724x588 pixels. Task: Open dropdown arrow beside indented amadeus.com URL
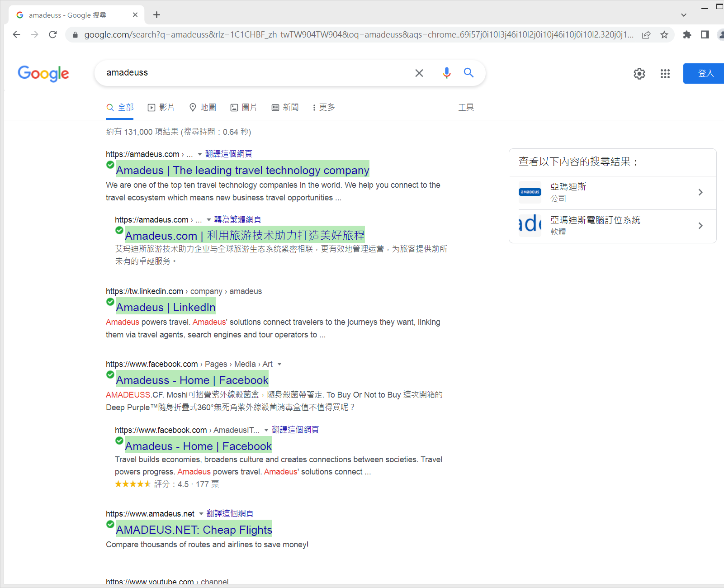(209, 220)
